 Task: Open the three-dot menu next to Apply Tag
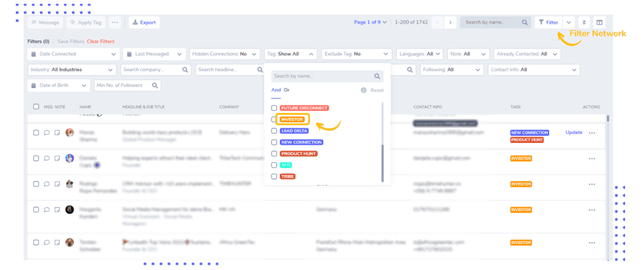coord(114,23)
